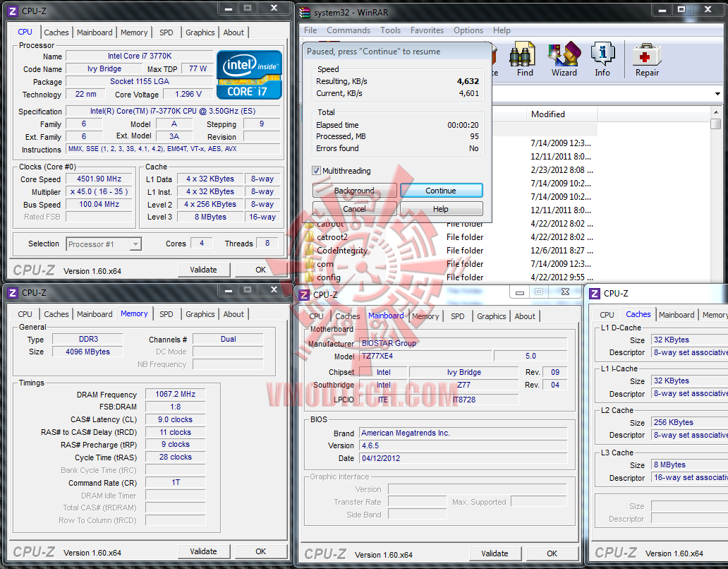Select SPD tab in CPU-Z Memory window

(166, 314)
